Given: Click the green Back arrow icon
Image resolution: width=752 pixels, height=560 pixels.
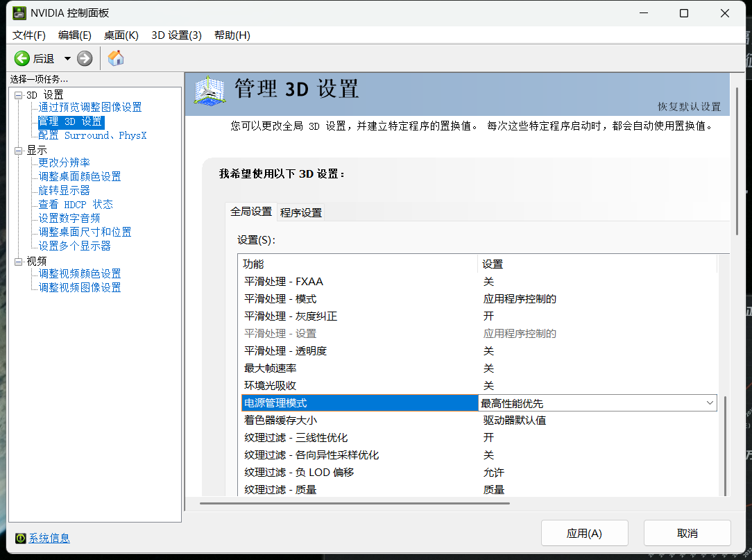Looking at the screenshot, I should pos(22,58).
